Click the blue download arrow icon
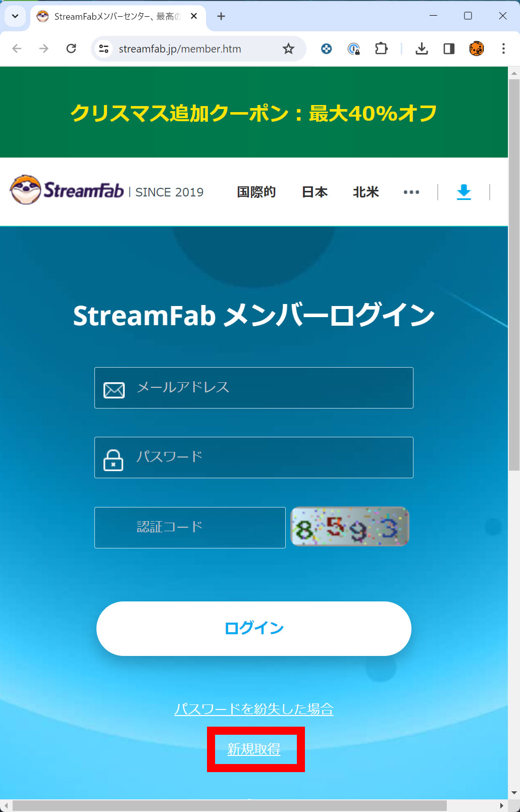Screen dimensions: 520x812 (463, 192)
